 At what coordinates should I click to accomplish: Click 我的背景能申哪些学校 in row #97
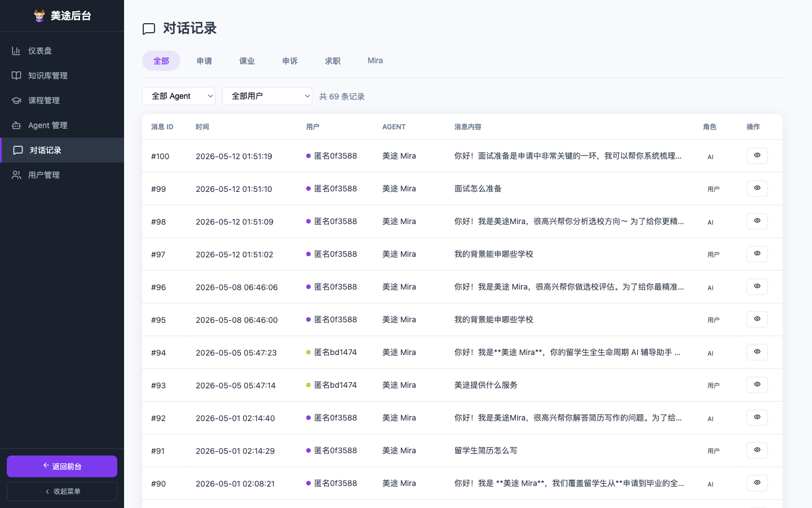click(x=494, y=254)
